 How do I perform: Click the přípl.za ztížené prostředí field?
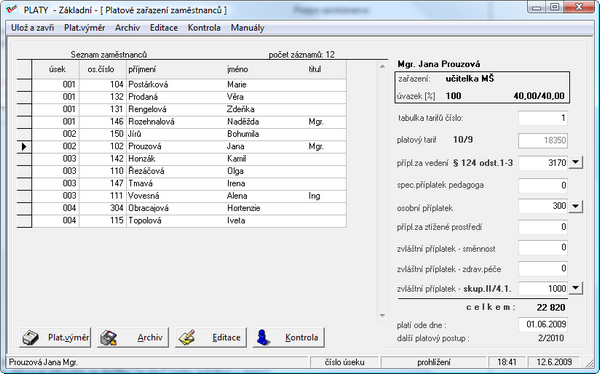[543, 227]
